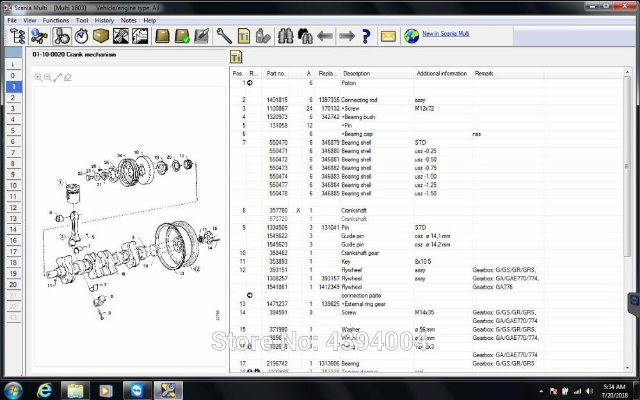Open the Help menu
This screenshot has width=640, height=400.
tap(149, 20)
